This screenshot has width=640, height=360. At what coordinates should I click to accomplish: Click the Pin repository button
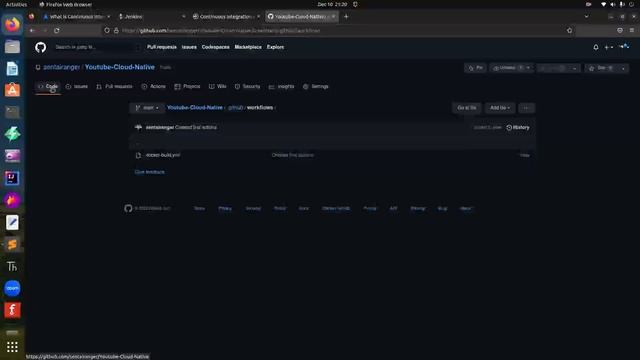coord(475,68)
